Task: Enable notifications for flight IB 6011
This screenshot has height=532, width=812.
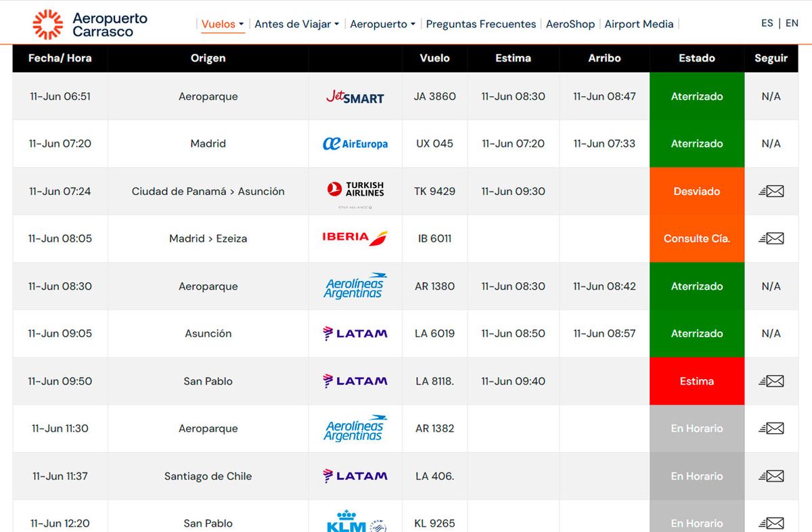Action: point(771,238)
